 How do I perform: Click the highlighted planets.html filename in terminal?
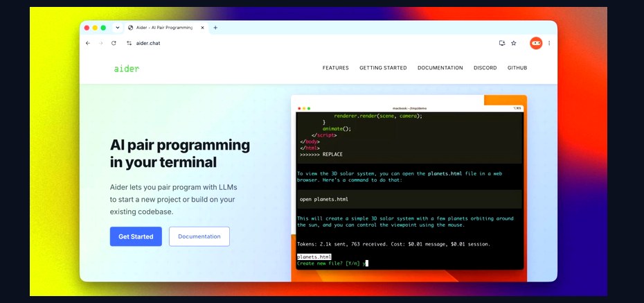coord(314,257)
